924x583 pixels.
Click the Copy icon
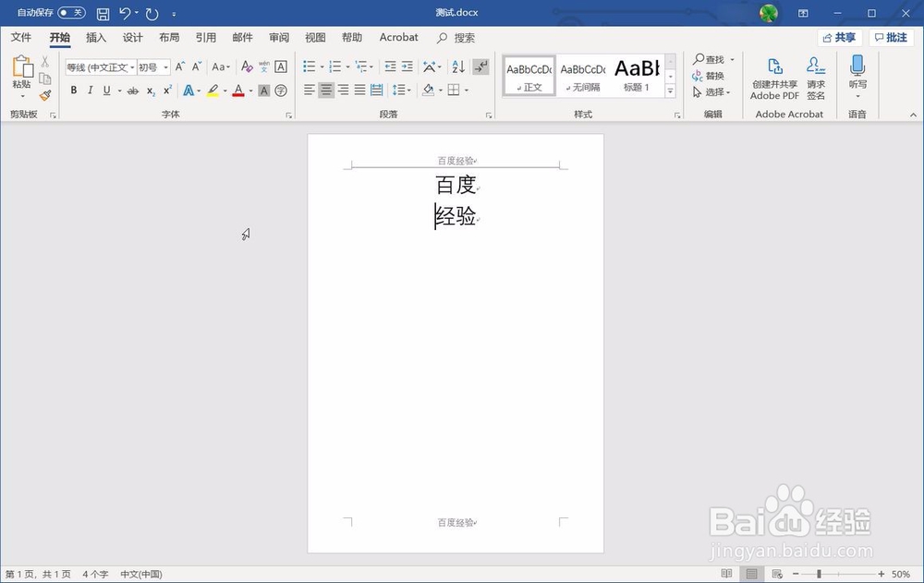click(x=44, y=79)
